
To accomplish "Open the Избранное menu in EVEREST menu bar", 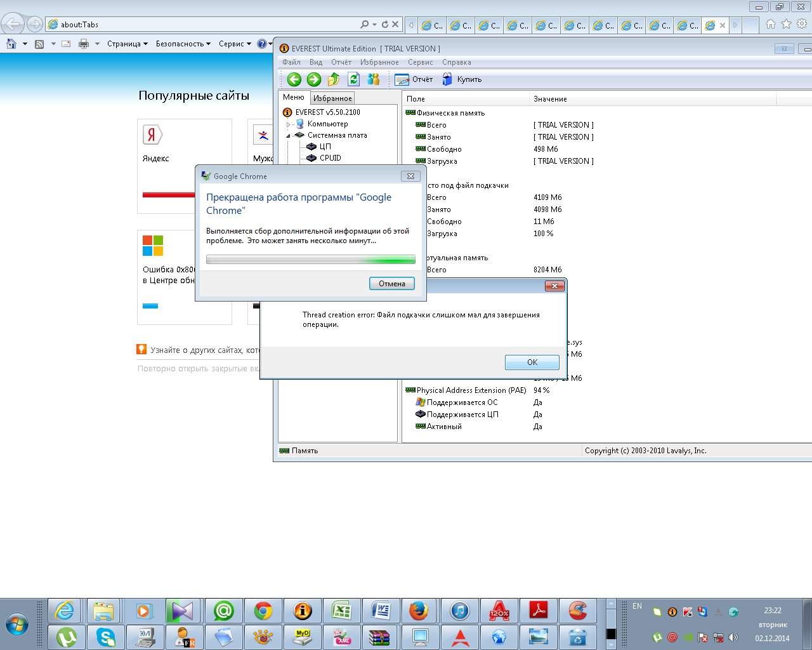I will 379,62.
